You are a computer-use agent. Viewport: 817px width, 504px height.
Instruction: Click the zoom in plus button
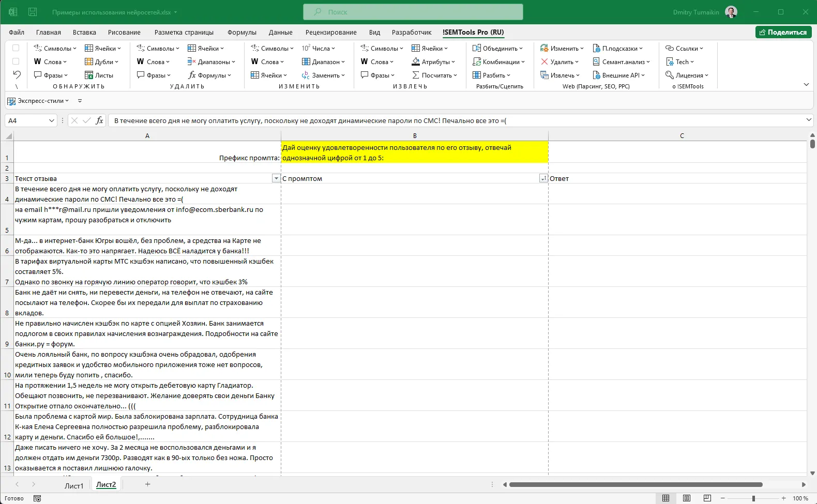[x=784, y=498]
